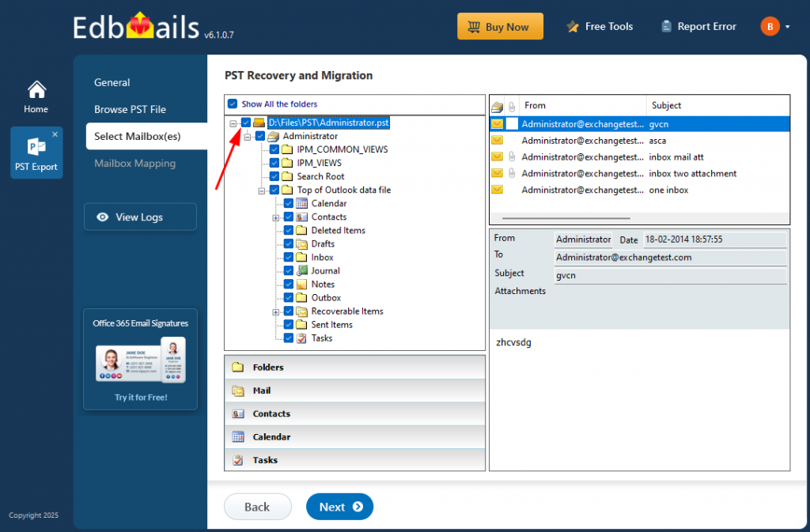Click the Tasks folder icon in the tree
810x532 pixels.
pyautogui.click(x=301, y=338)
